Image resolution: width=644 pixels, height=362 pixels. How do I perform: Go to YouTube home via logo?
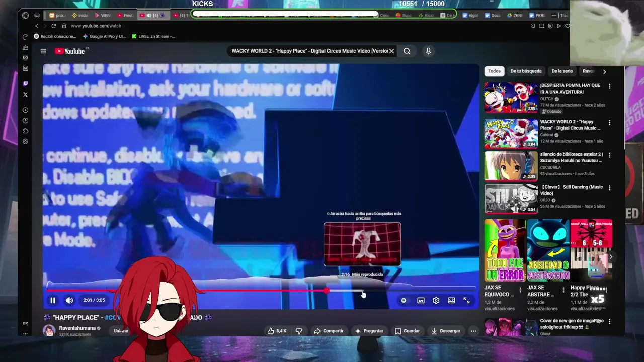70,51
